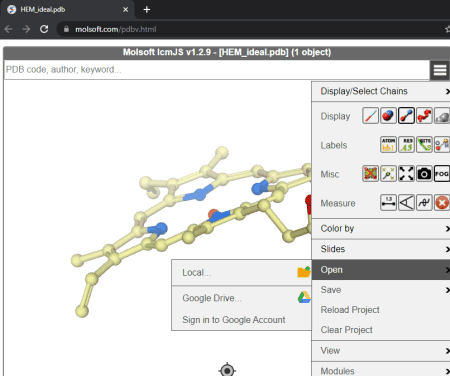
Task: Switch to the HEM_ideal.pdb tab
Action: pos(68,10)
